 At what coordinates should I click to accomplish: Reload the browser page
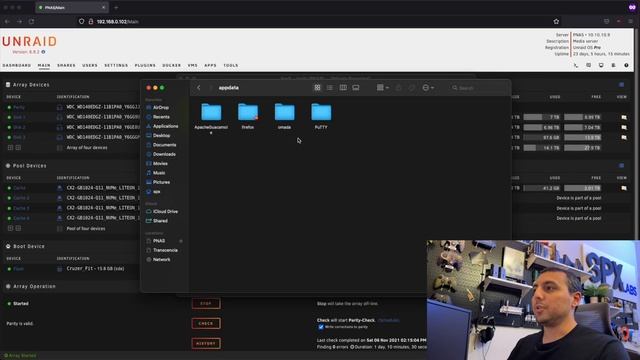coord(31,21)
